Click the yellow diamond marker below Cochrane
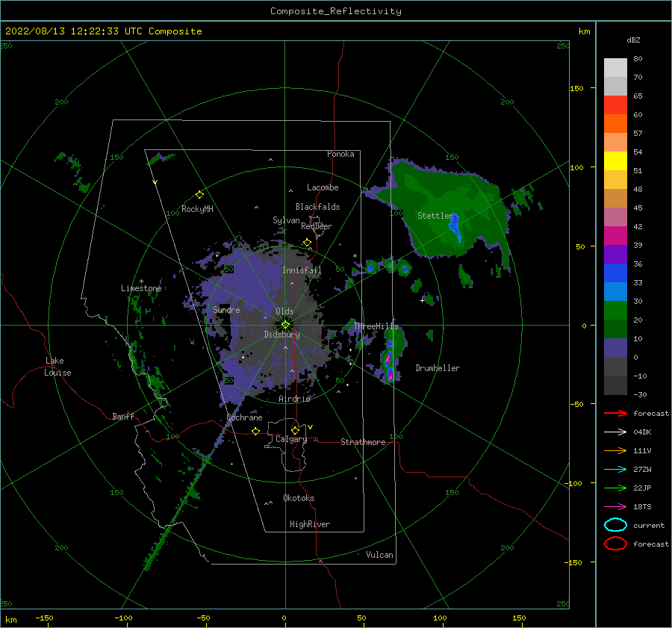This screenshot has width=672, height=628. click(255, 431)
